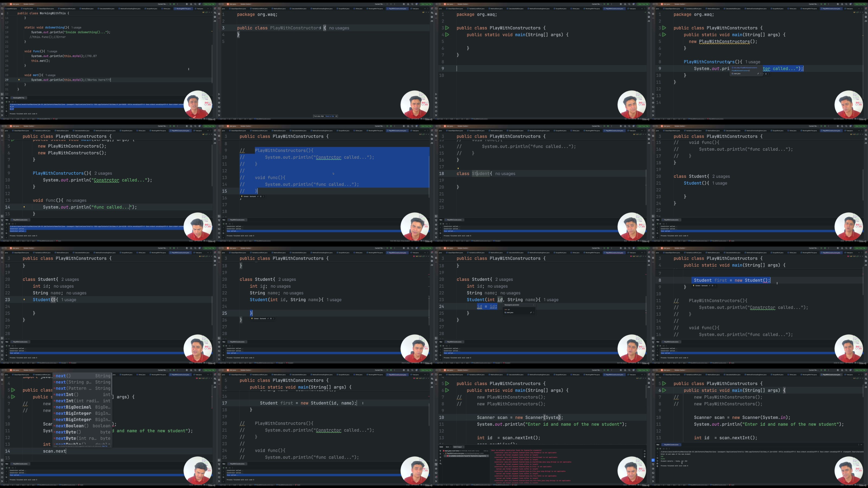Click Notifications bell right of Task.java tab, WorkingWithThis frame
The image size is (868, 488).
point(215,8)
